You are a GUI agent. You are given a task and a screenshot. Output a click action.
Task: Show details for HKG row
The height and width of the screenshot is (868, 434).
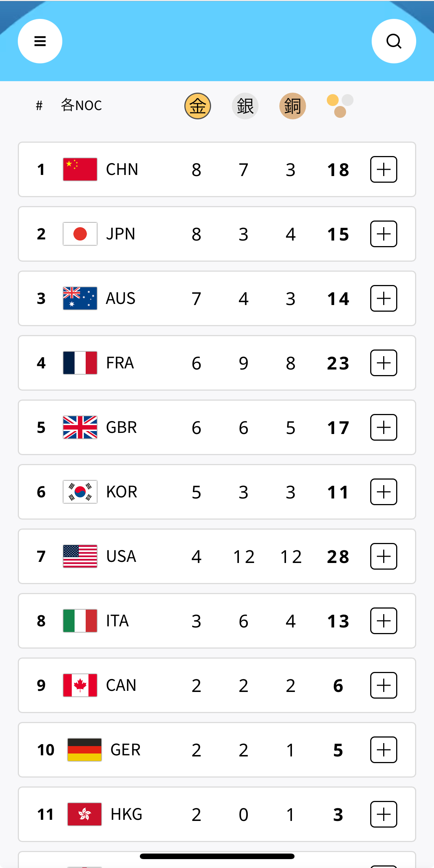384,814
